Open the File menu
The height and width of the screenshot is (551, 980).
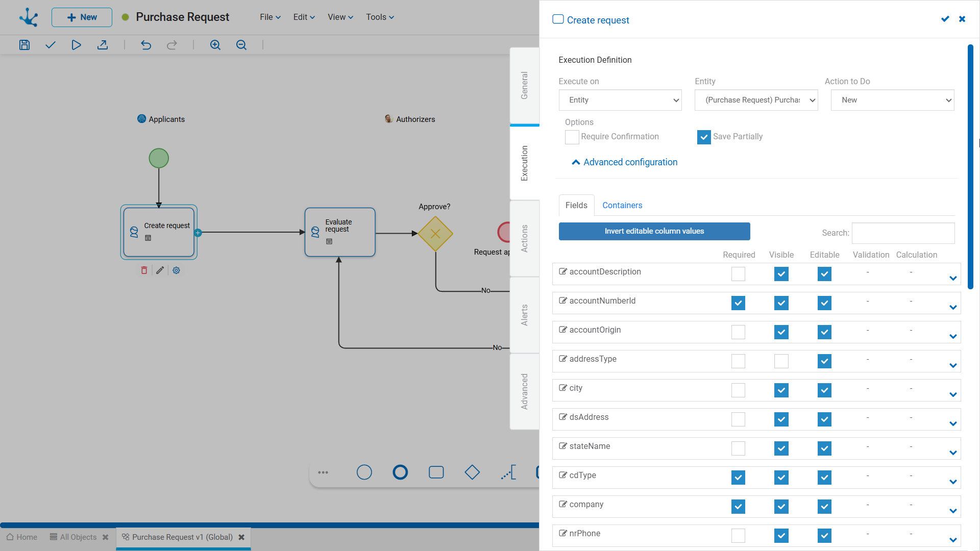(x=270, y=17)
